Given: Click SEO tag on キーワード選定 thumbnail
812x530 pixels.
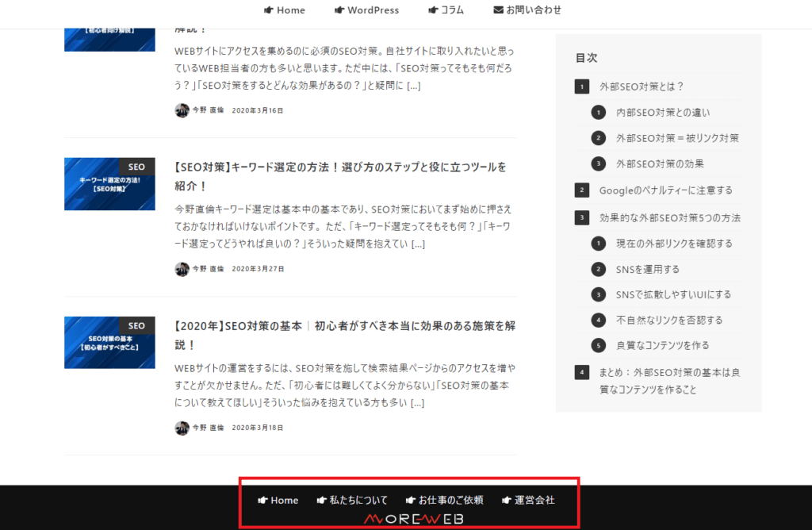Looking at the screenshot, I should tap(136, 167).
